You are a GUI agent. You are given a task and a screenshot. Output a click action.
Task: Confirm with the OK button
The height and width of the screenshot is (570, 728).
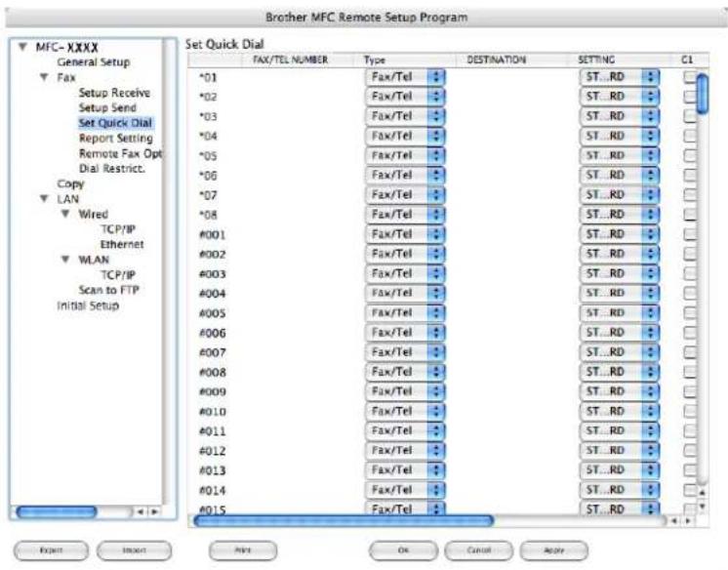[x=403, y=550]
